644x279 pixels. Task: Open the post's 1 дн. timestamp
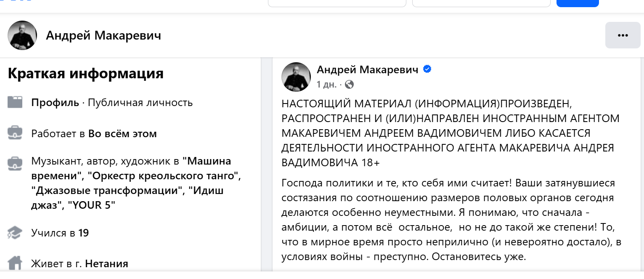[326, 85]
